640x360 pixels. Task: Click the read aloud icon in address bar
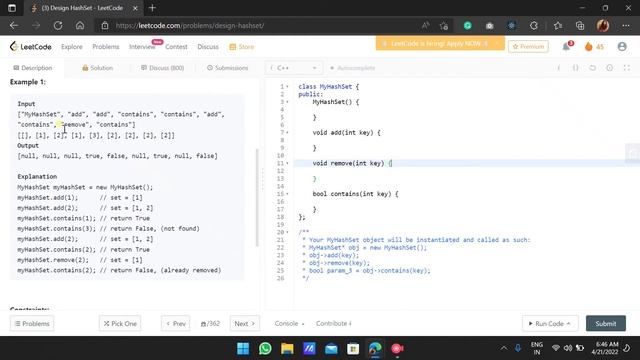(425, 25)
